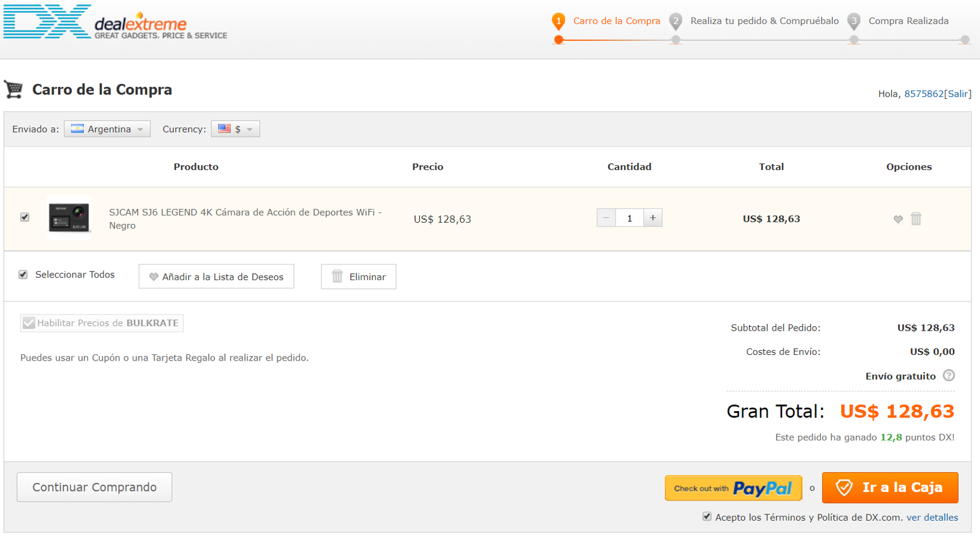Click Ir a la Caja button
Screen dimensions: 980x538
[x=890, y=487]
